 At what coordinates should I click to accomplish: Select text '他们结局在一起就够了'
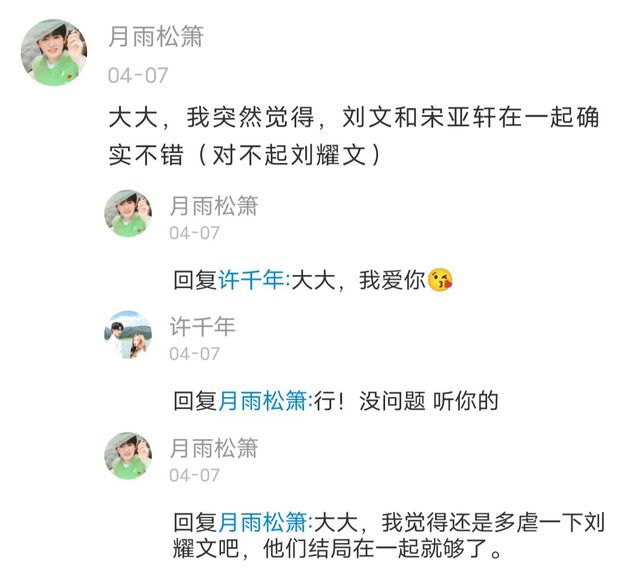pos(378,548)
